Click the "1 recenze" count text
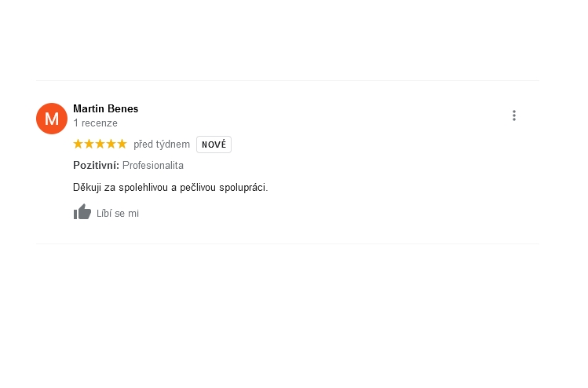588x388 pixels. pos(95,123)
